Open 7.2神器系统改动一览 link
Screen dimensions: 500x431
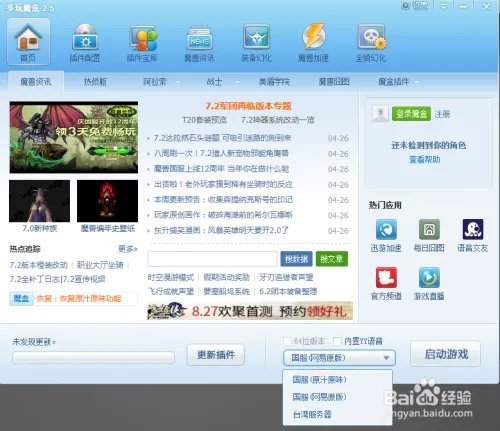278,120
